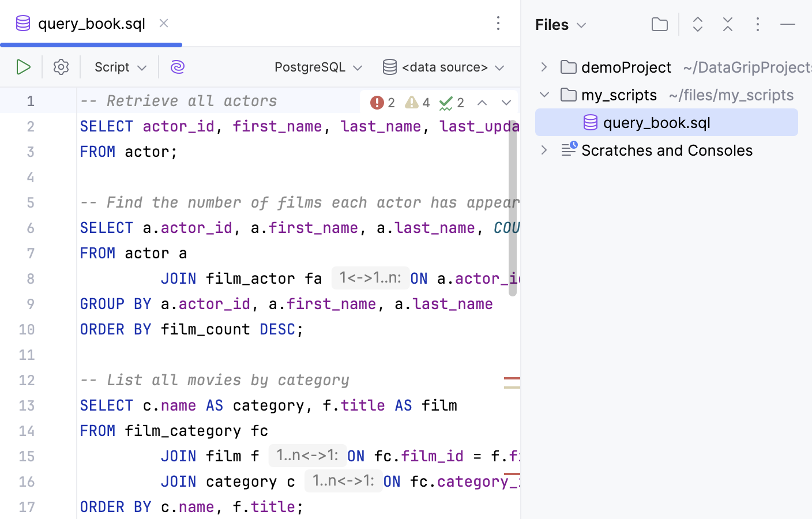Viewport: 812px width, 519px height.
Task: Open the Files panel options kebab menu
Action: click(757, 24)
